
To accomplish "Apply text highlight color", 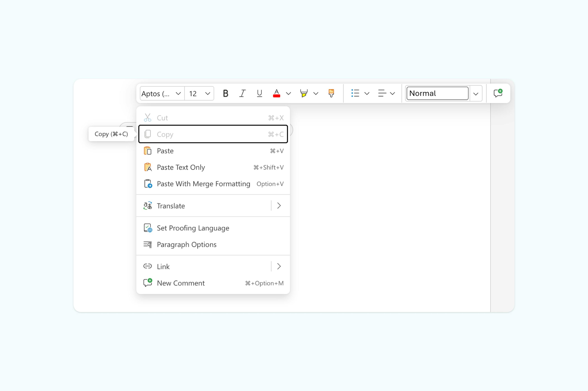I will pyautogui.click(x=304, y=93).
